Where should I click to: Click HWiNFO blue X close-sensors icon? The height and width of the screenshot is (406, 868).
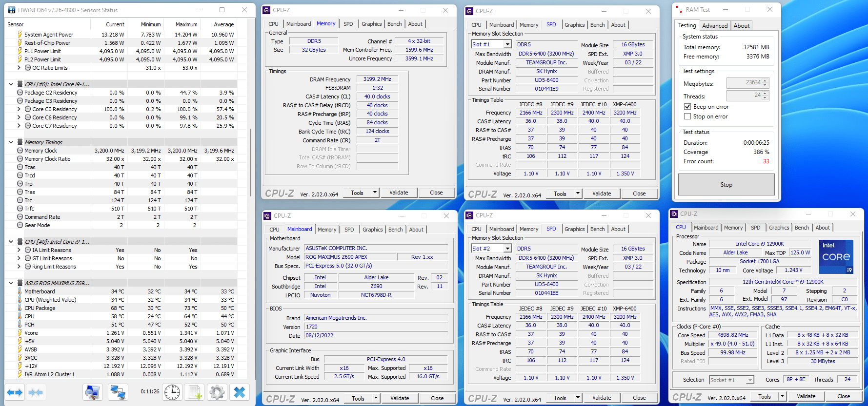[239, 392]
